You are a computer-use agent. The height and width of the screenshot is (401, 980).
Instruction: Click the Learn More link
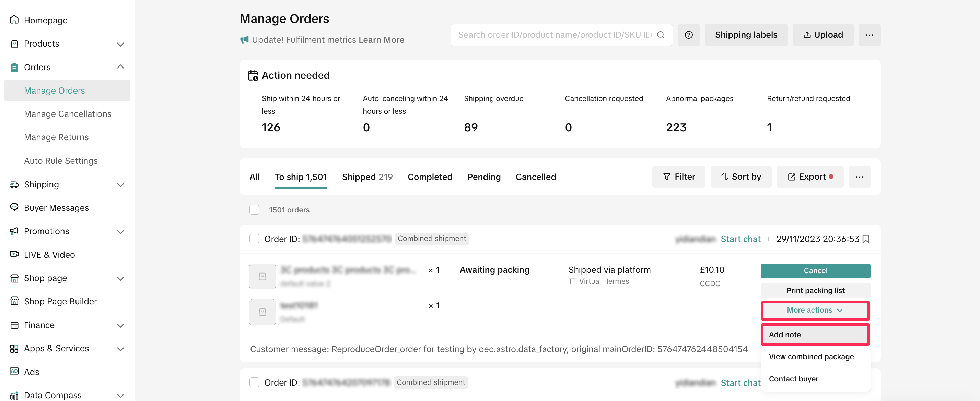pyautogui.click(x=381, y=40)
